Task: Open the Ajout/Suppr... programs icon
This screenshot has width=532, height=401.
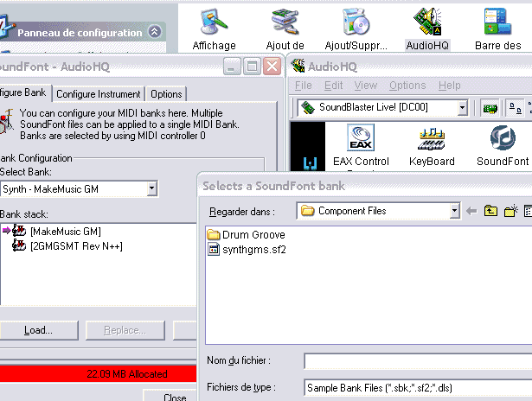Action: click(356, 30)
